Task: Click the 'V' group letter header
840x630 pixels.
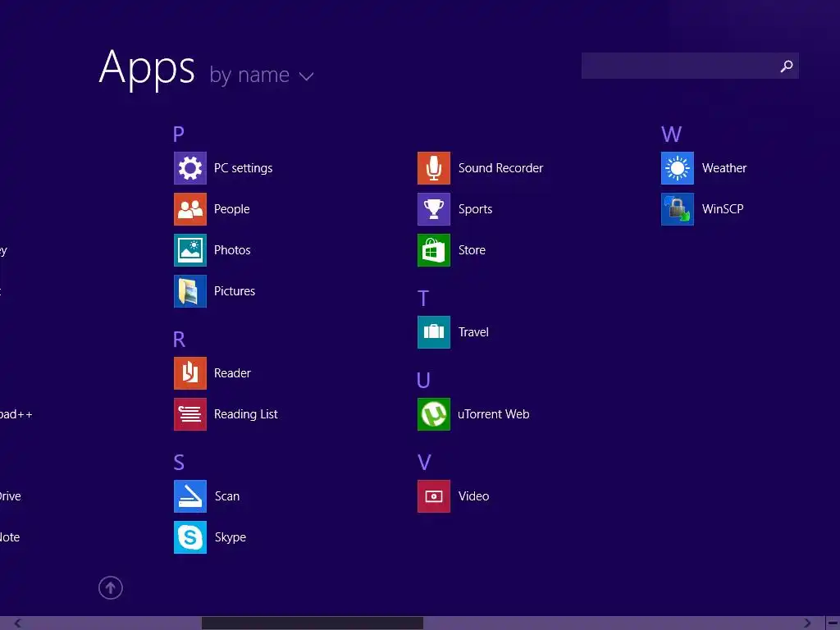Action: coord(424,463)
